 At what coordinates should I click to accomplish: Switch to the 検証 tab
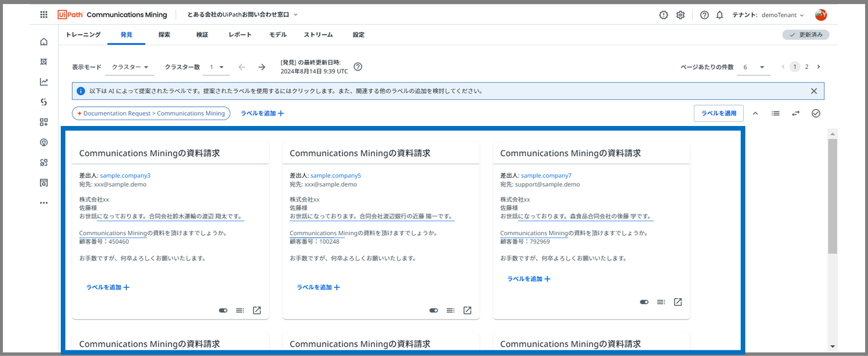coord(202,35)
